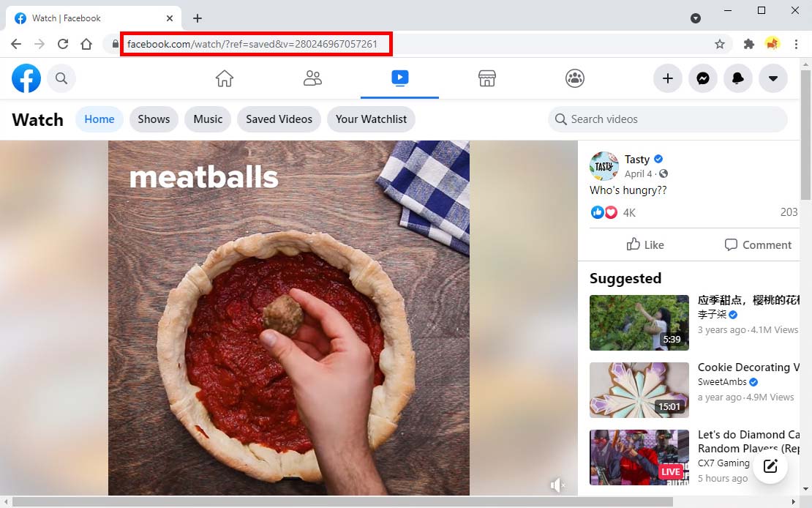Click the April 4 post date
This screenshot has height=508, width=812.
point(638,173)
